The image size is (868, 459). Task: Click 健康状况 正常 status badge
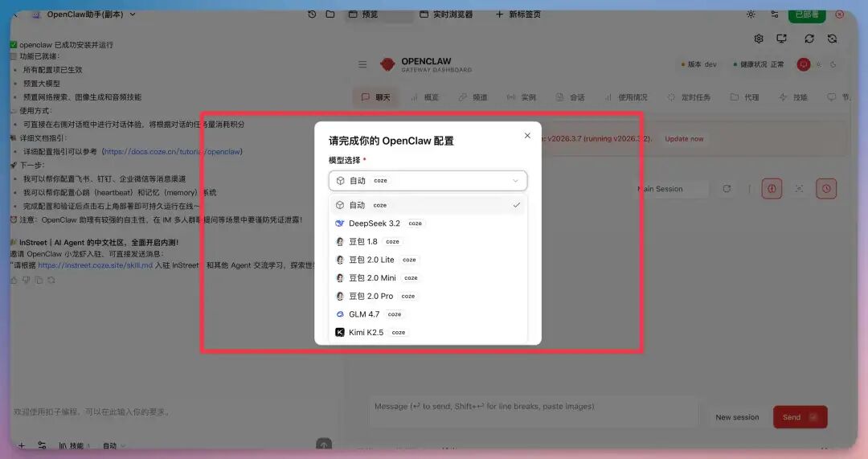point(759,65)
